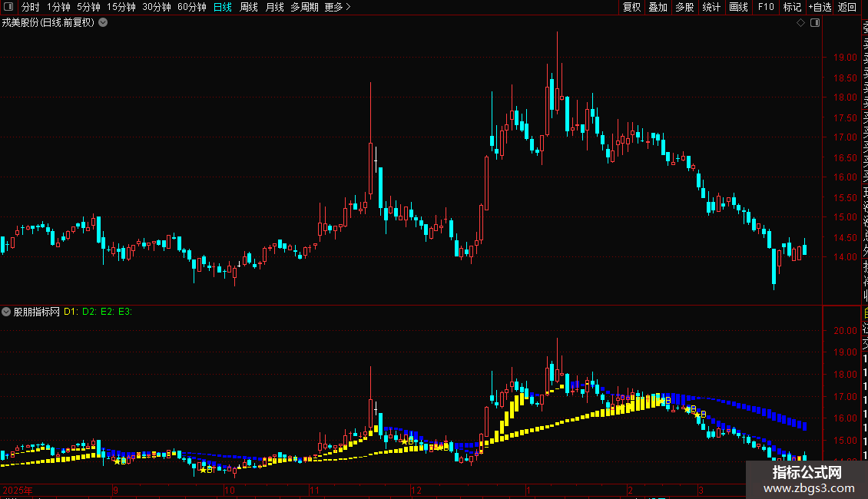Viewport: 868px width, 499px height.
Task: Open F10 company information
Action: point(766,7)
